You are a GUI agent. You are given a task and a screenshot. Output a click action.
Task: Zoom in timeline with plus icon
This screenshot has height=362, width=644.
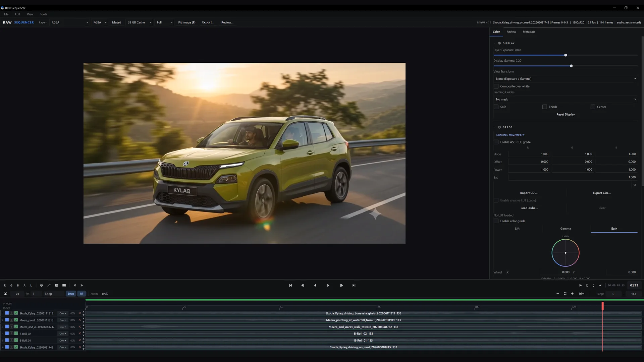(x=572, y=294)
